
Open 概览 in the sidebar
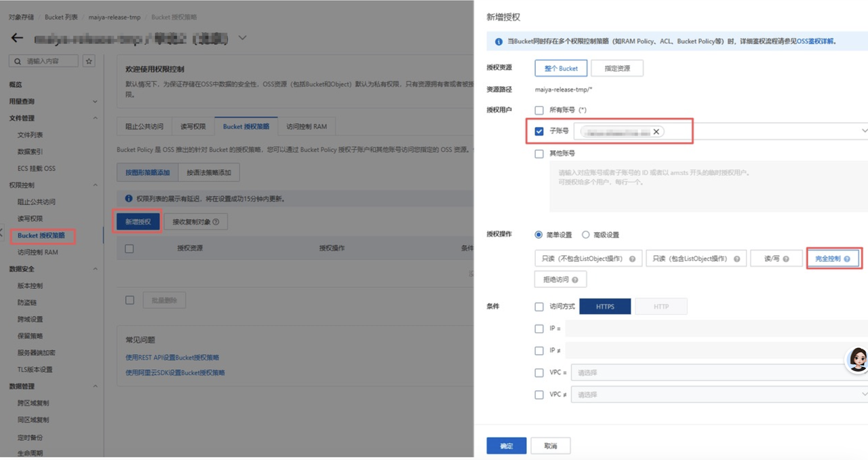tap(16, 85)
